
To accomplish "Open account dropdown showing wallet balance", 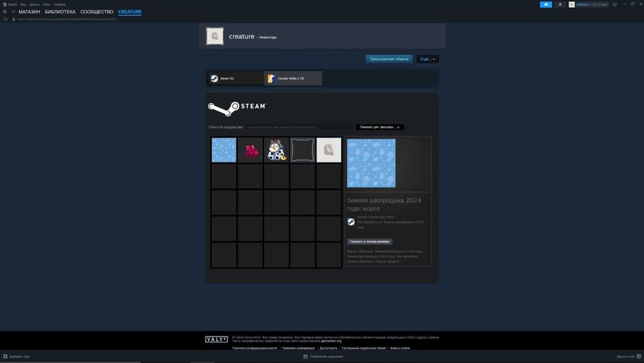I will pos(591,5).
